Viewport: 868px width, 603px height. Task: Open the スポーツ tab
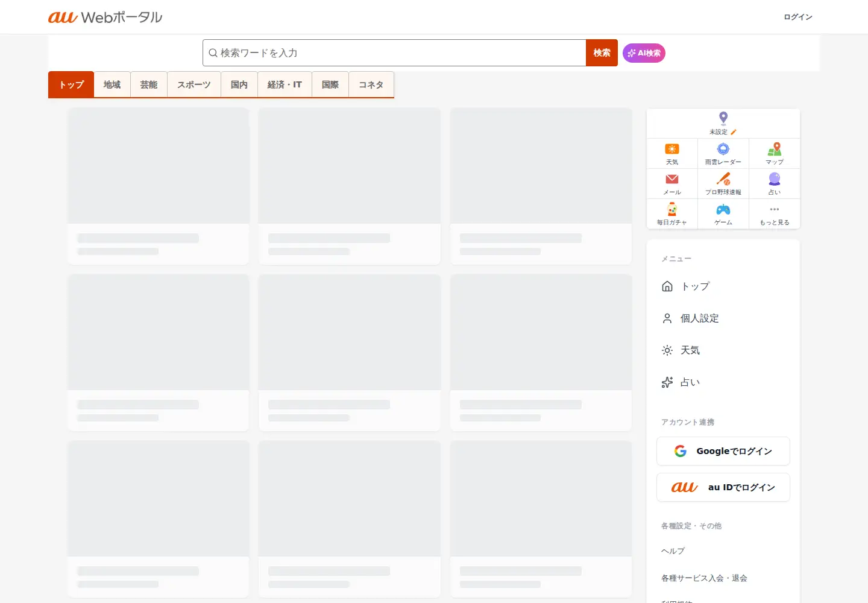pyautogui.click(x=194, y=84)
